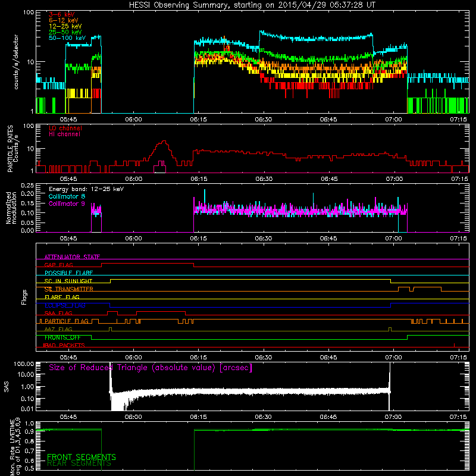Click the LO channel particle peak near 06:07
This screenshot has width=476, height=476.
[x=164, y=142]
